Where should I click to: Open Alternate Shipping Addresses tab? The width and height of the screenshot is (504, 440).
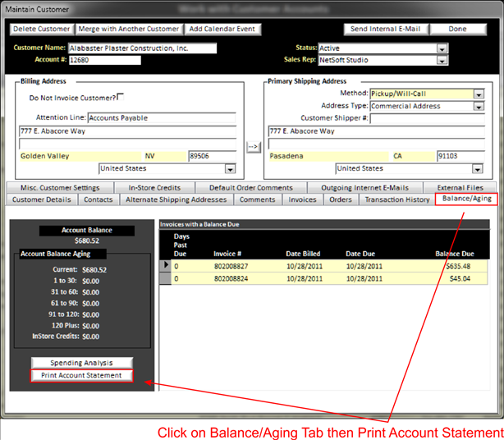pos(176,199)
